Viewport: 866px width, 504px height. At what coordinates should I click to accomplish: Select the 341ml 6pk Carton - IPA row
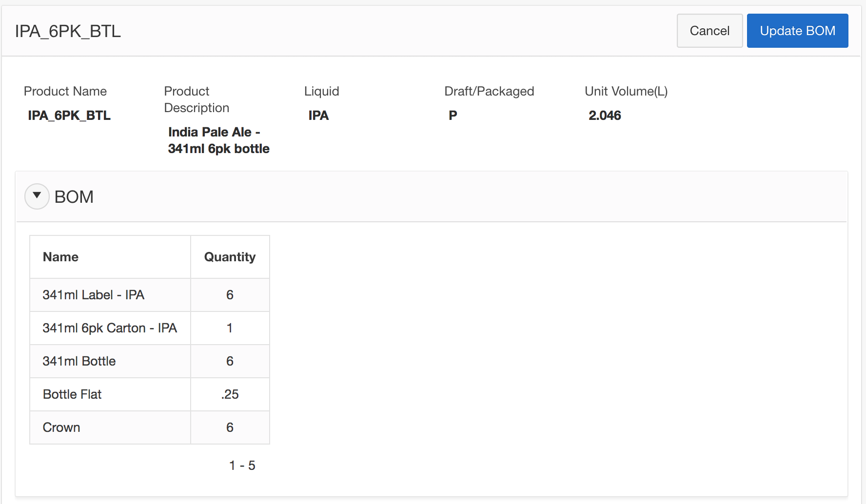(x=109, y=328)
